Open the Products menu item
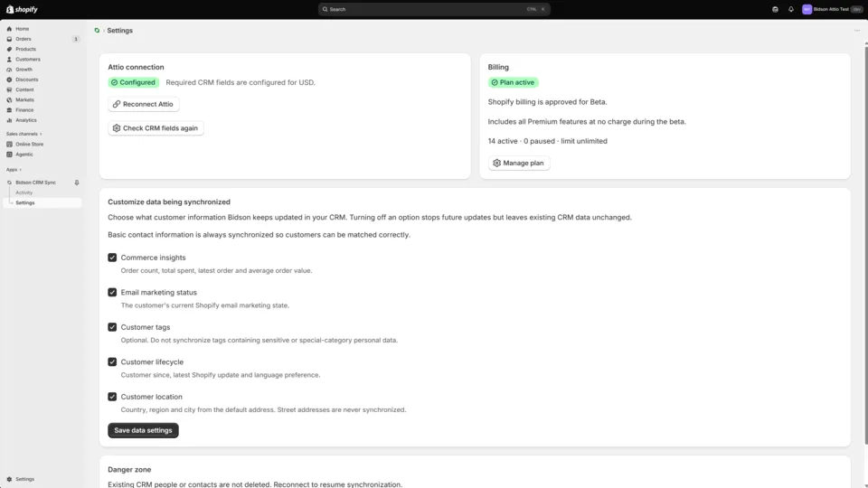This screenshot has width=868, height=488. (x=42, y=49)
